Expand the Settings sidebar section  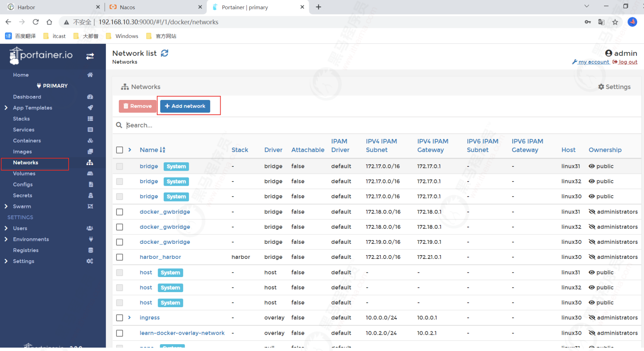pyautogui.click(x=6, y=261)
